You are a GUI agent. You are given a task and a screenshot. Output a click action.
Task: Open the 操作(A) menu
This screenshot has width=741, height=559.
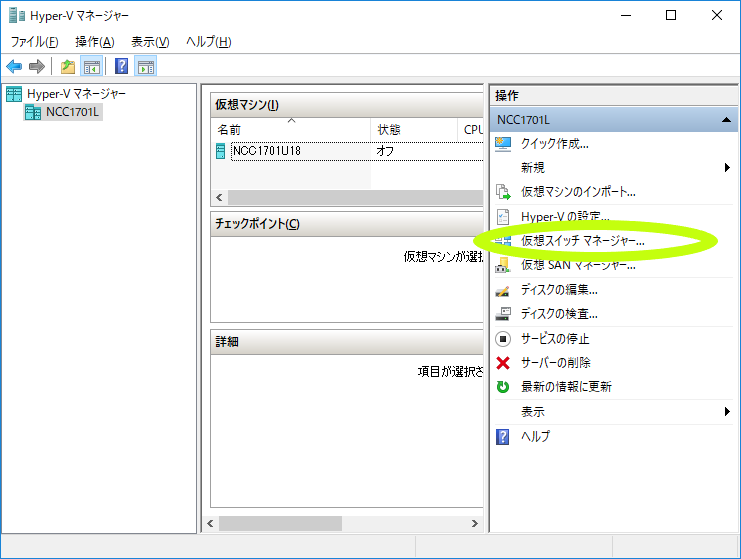95,42
